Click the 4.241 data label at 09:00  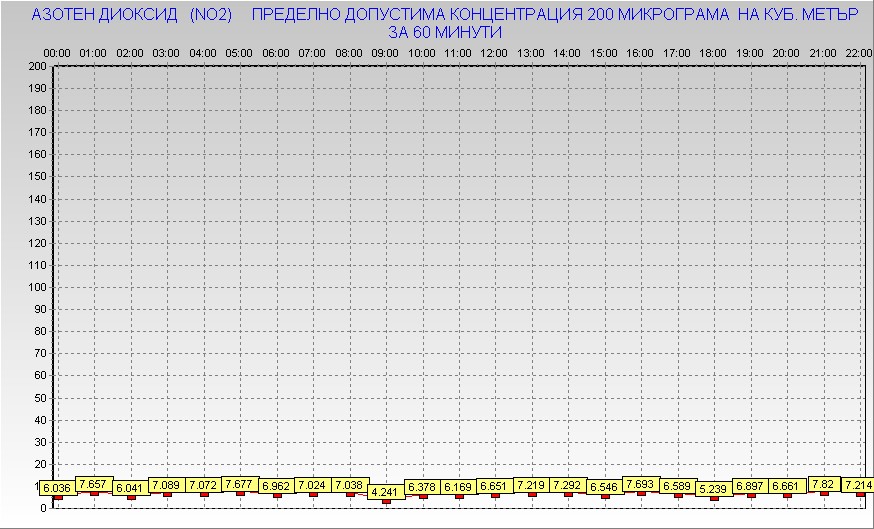pos(385,492)
